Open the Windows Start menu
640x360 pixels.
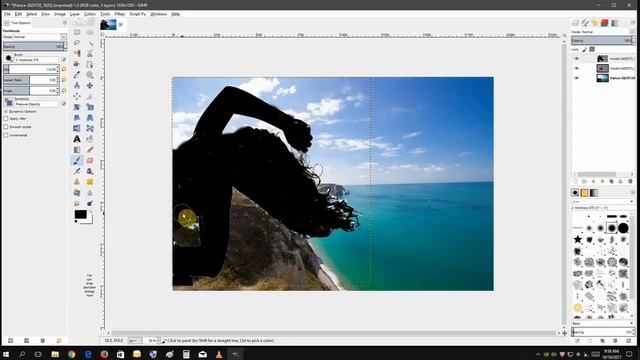pyautogui.click(x=6, y=354)
